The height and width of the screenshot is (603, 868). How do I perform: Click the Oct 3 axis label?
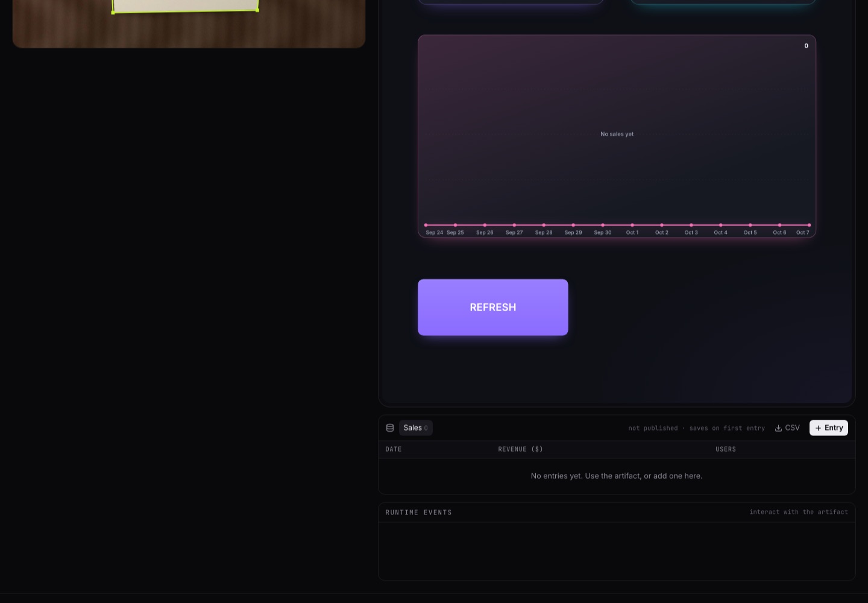coord(691,233)
